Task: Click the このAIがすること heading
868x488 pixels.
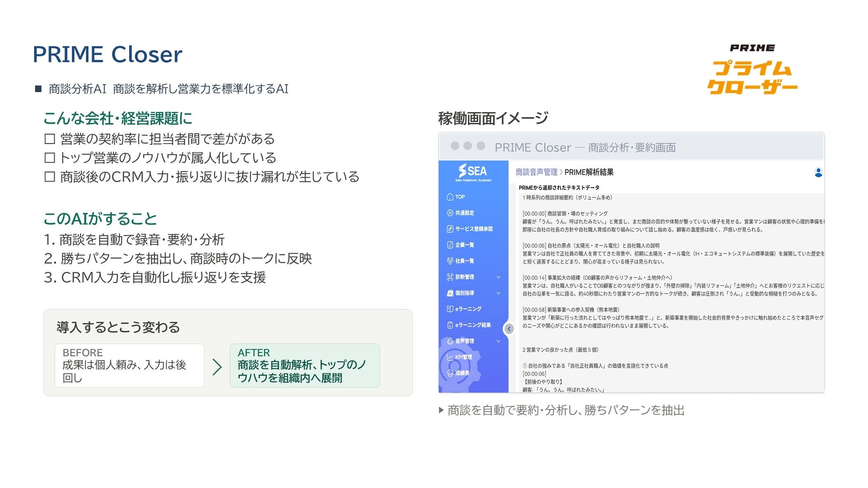Action: 100,219
